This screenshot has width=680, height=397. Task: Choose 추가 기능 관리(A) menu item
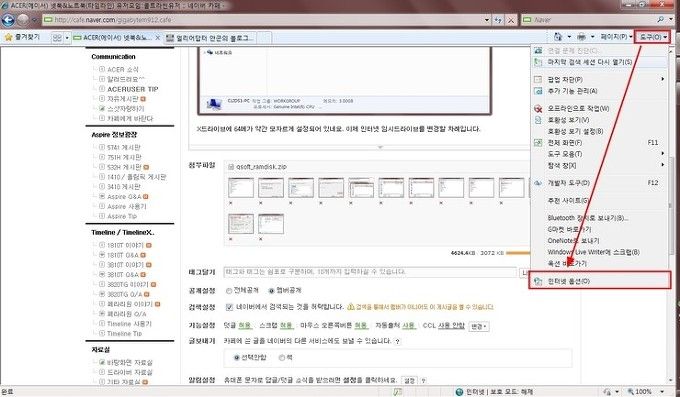point(599,91)
